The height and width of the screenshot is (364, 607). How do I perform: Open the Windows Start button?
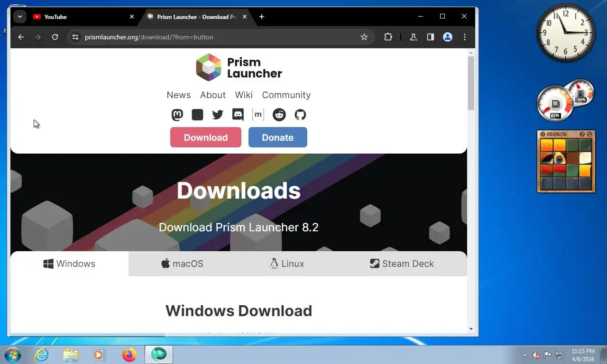click(x=13, y=354)
